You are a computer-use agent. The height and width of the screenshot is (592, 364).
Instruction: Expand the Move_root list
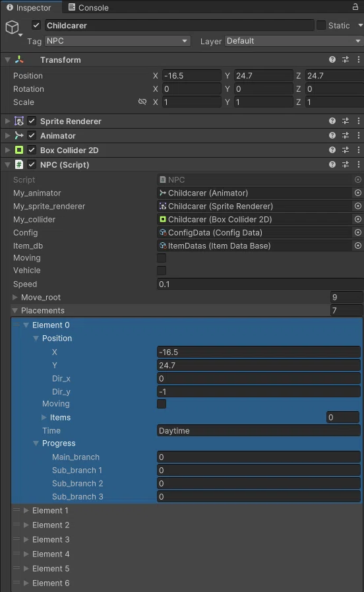click(15, 297)
